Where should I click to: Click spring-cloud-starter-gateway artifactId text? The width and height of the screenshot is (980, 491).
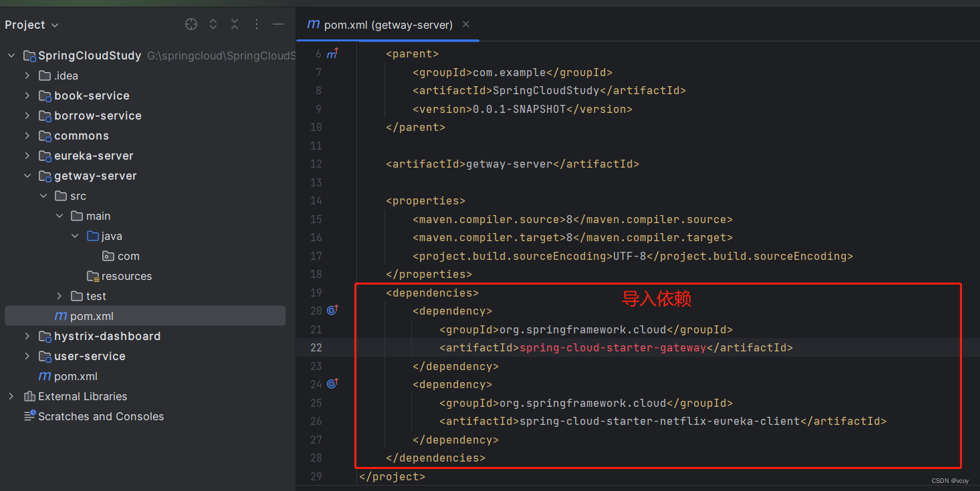(x=612, y=347)
